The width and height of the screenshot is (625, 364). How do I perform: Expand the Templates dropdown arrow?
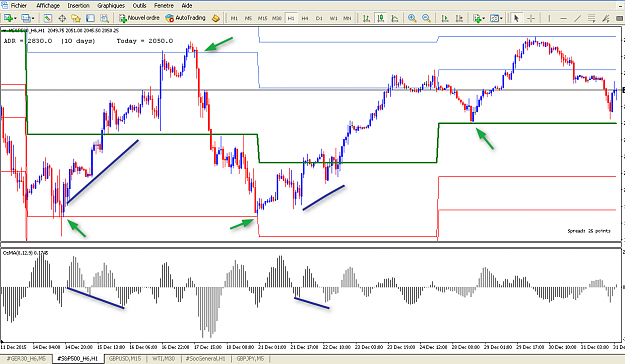coord(501,18)
